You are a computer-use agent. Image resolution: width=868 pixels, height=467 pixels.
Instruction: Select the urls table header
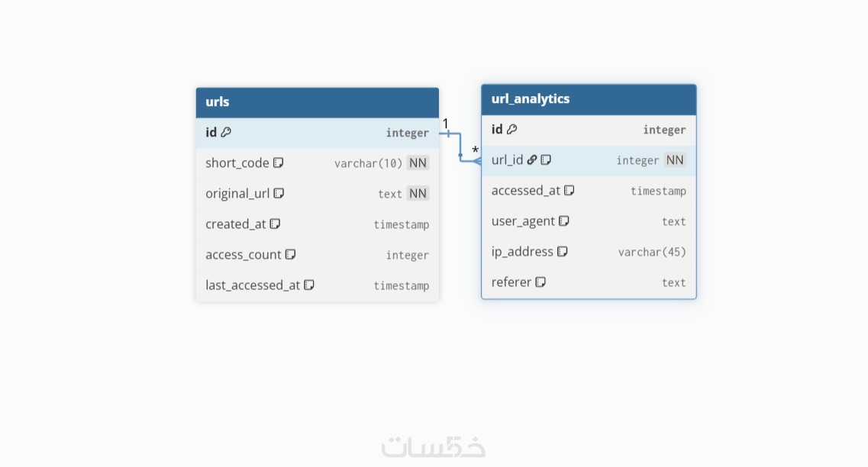(317, 102)
